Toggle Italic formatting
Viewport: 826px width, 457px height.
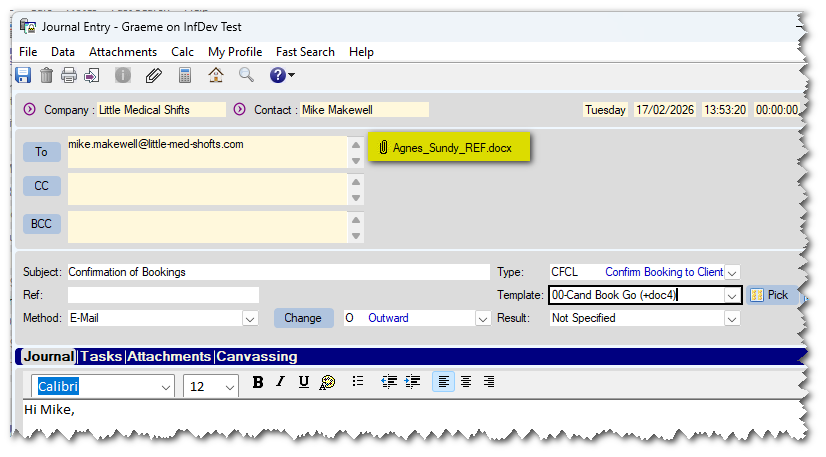coord(280,382)
